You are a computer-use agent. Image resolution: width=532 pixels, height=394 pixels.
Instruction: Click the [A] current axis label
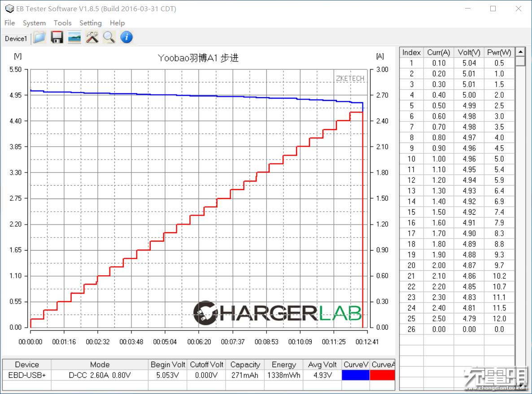pos(380,56)
